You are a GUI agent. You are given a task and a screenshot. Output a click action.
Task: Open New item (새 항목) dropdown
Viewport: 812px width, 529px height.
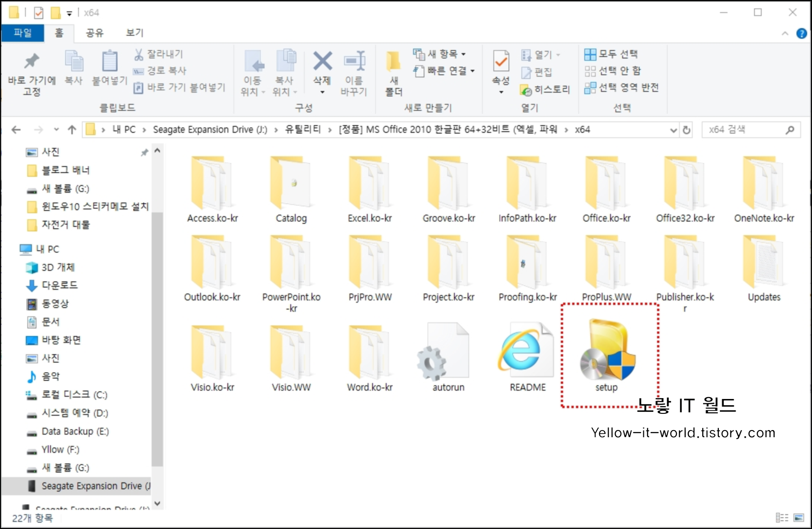coord(440,54)
